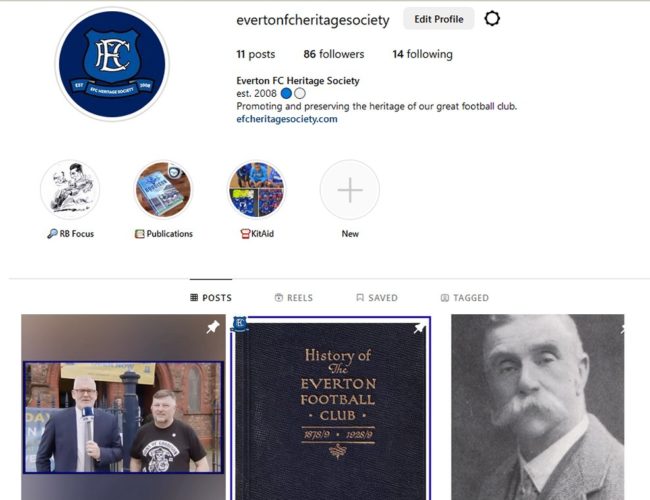Click the 11 posts count
Screen dimensions: 650x500
tap(256, 54)
